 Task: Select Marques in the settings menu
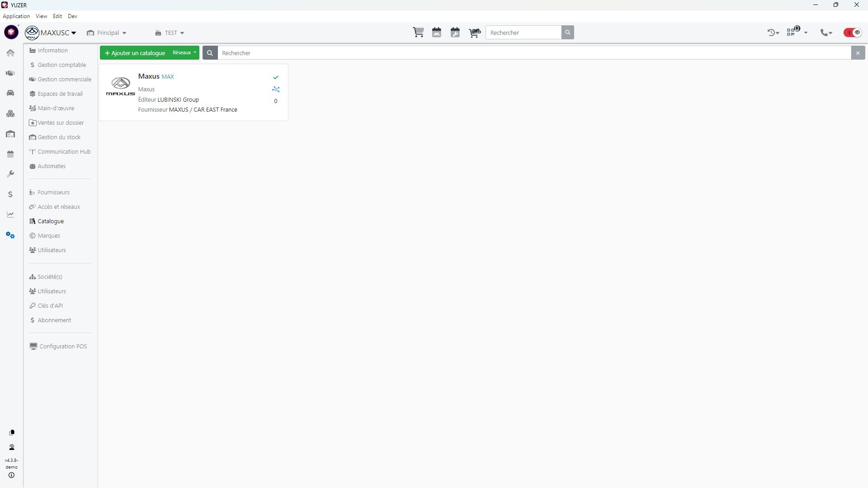[49, 236]
